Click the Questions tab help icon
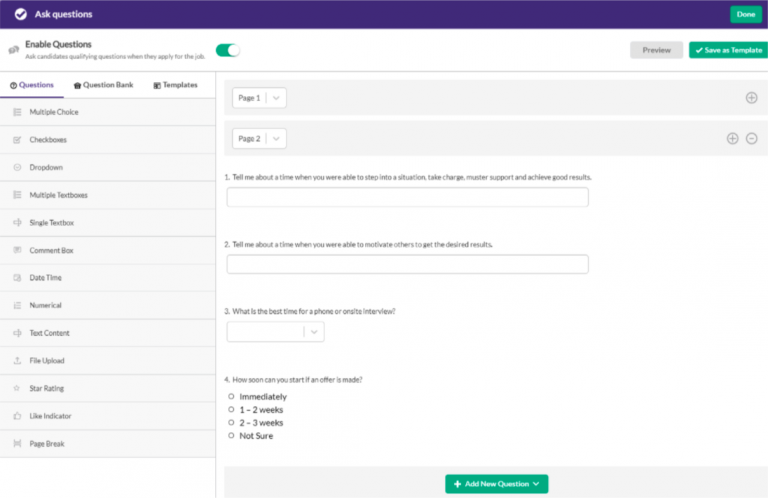 (x=14, y=85)
